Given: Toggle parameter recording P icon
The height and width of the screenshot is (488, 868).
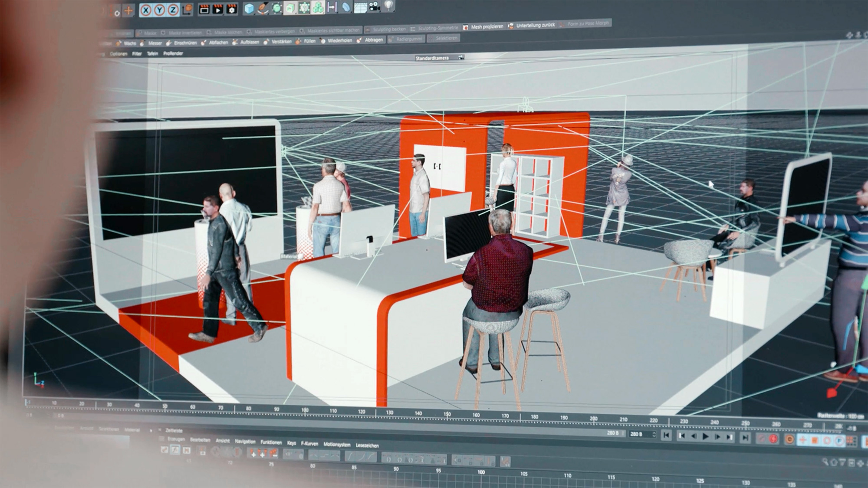Looking at the screenshot, I should (840, 441).
